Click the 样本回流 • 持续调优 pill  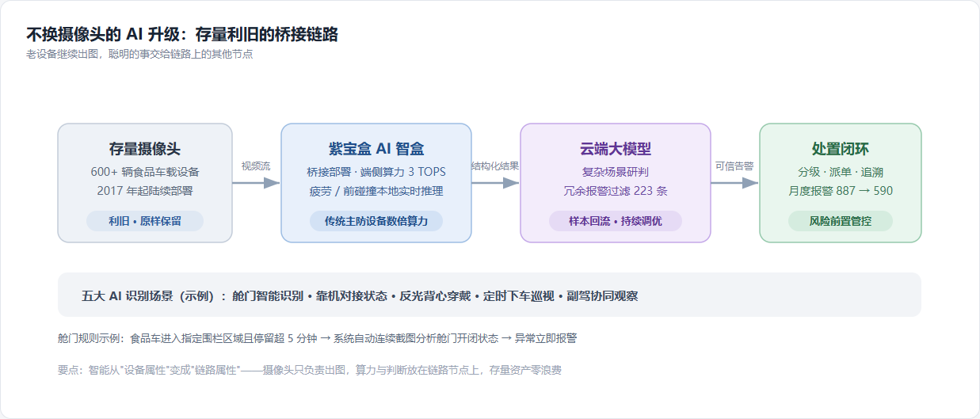[x=616, y=221]
